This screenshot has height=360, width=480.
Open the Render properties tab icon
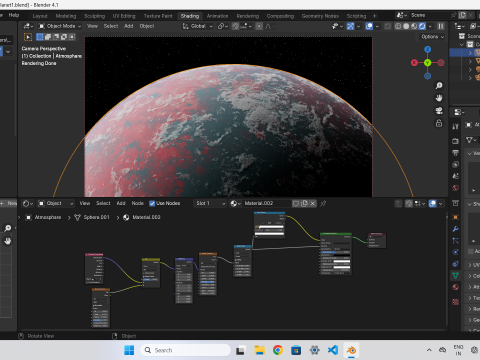point(455,141)
